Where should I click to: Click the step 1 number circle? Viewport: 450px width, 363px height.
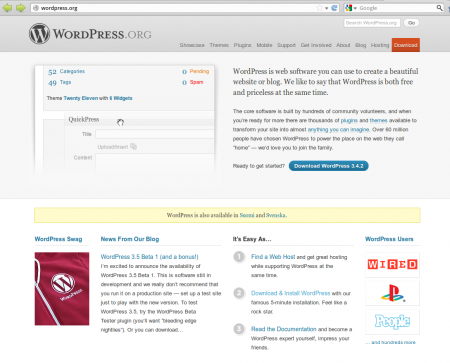click(x=239, y=257)
